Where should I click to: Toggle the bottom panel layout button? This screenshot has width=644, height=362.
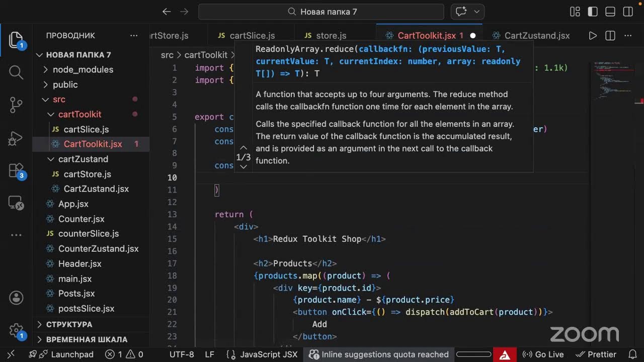(610, 12)
